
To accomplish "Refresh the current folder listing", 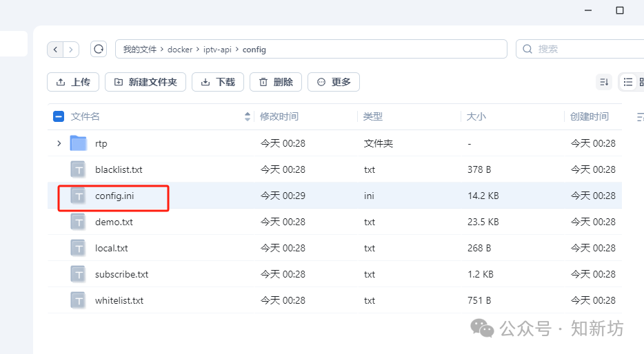I will tap(99, 49).
